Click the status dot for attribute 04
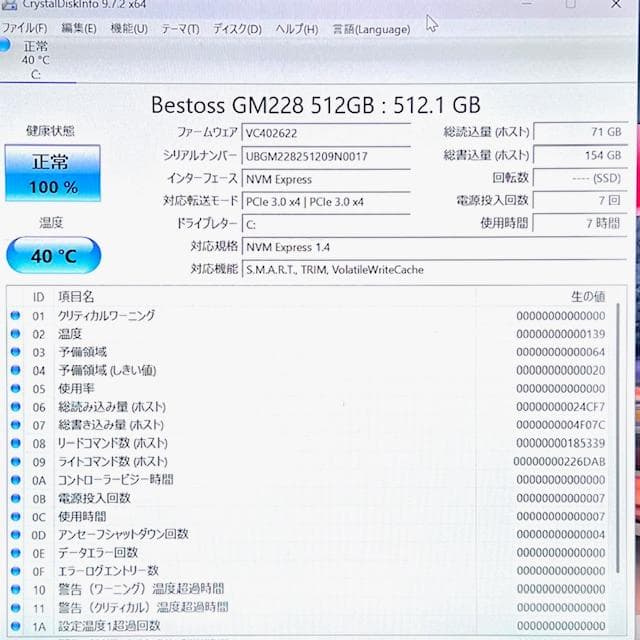 (x=16, y=370)
